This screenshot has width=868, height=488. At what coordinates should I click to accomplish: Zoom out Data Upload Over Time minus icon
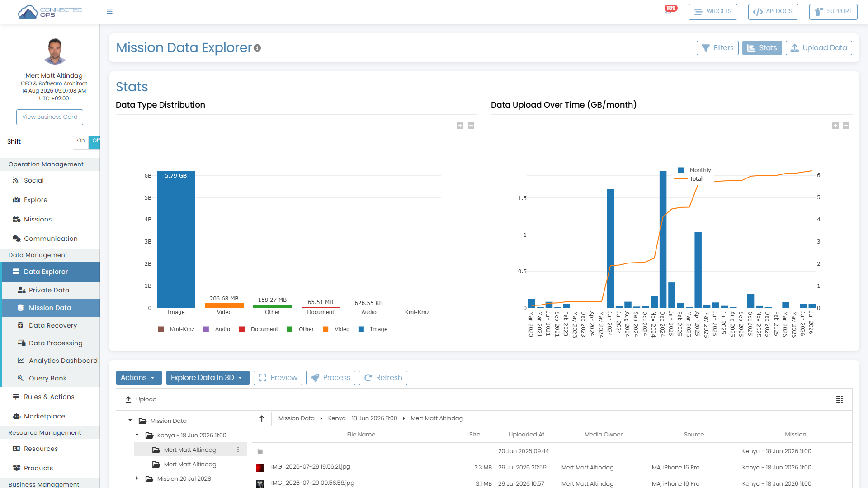click(x=846, y=126)
